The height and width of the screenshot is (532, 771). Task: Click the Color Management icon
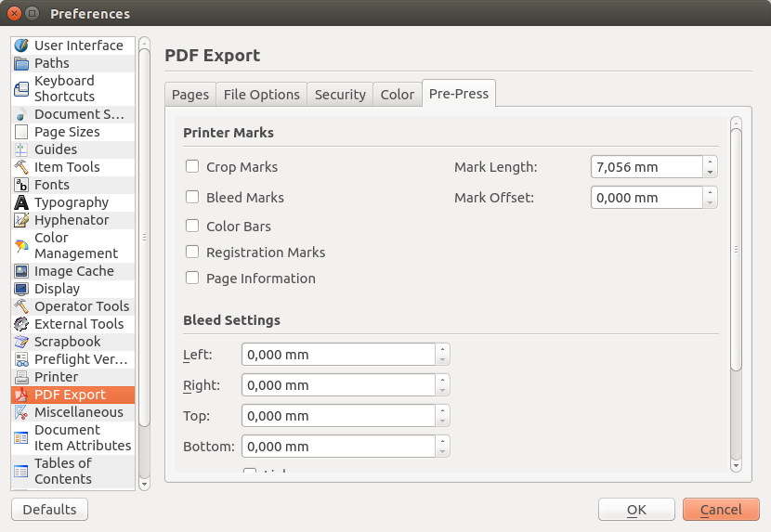tap(21, 246)
